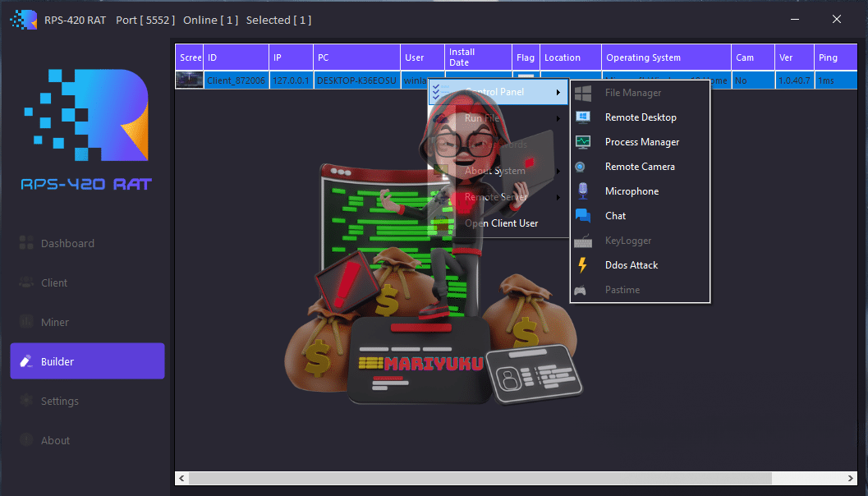The height and width of the screenshot is (496, 868).
Task: Open the Settings section in sidebar
Action: tap(60, 401)
